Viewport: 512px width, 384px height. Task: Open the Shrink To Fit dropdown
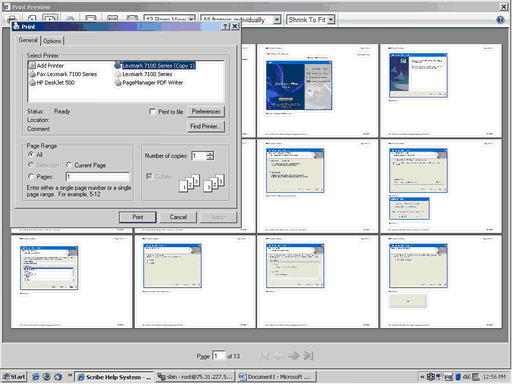(x=330, y=20)
